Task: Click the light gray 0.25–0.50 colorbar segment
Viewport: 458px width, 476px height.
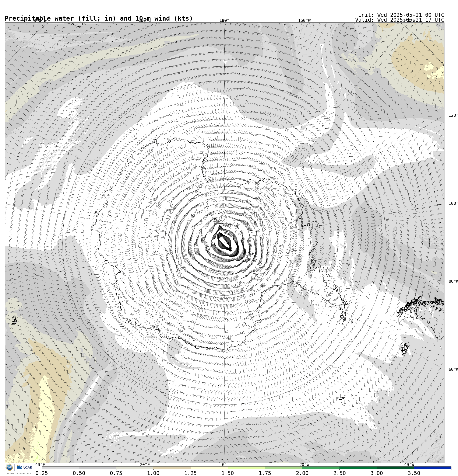Action: pos(60,468)
